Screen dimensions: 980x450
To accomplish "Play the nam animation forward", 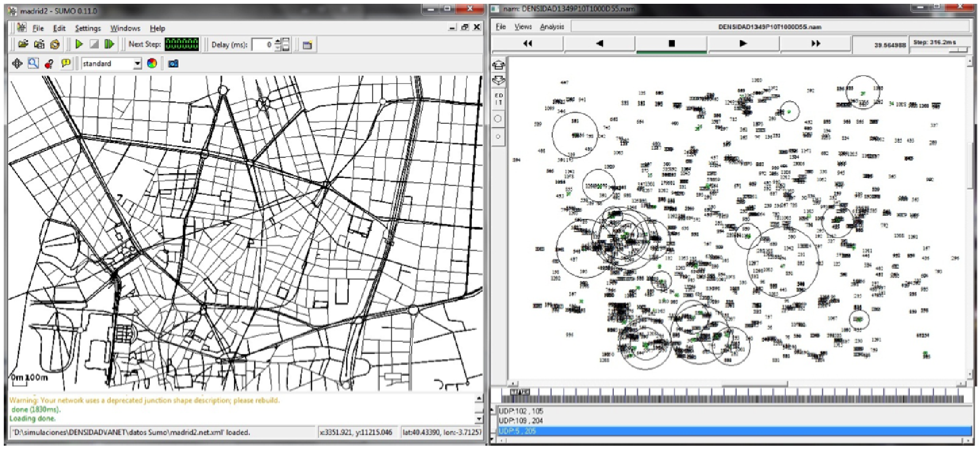I will click(743, 43).
